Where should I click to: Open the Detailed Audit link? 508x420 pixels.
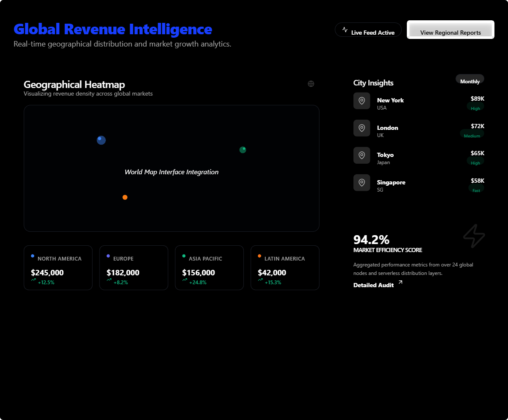click(374, 285)
